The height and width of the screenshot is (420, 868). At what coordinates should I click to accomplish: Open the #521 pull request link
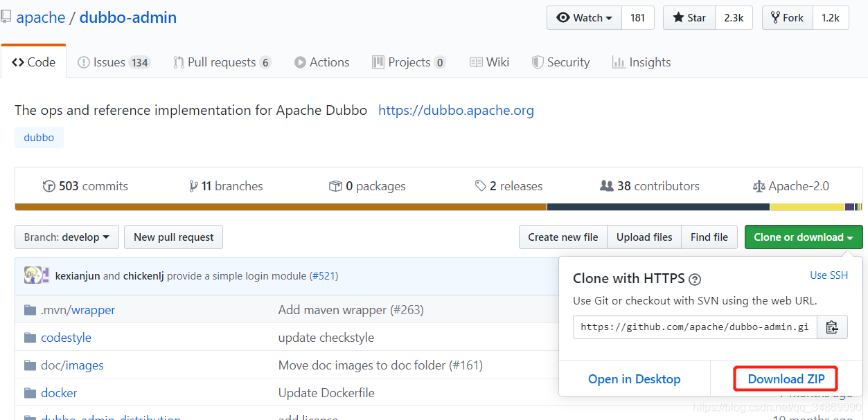324,276
